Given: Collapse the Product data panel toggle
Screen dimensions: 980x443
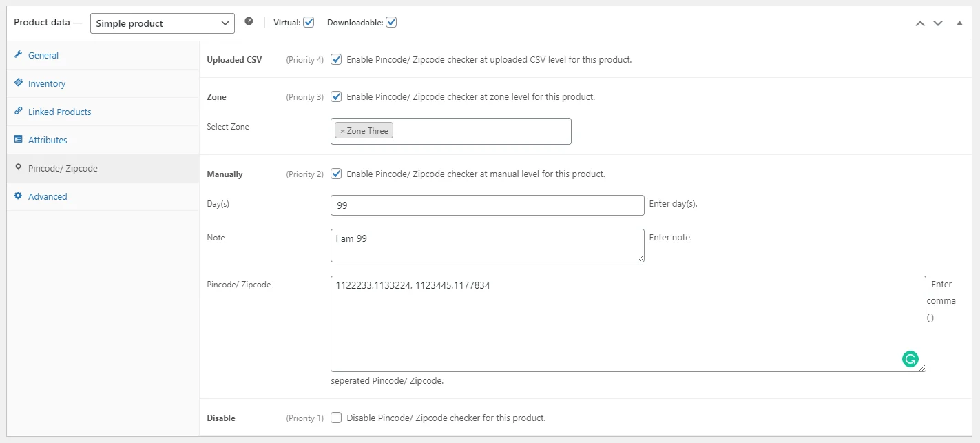Looking at the screenshot, I should click(959, 23).
